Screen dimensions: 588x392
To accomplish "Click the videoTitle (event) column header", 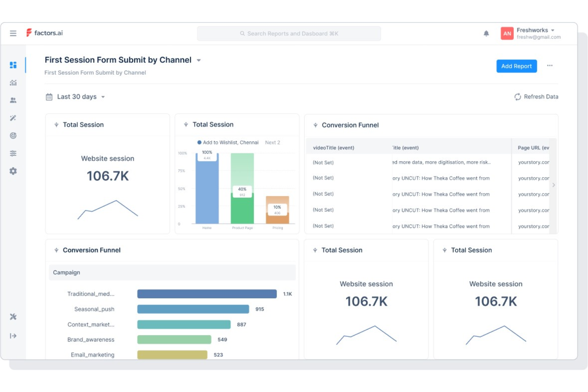I will [333, 148].
